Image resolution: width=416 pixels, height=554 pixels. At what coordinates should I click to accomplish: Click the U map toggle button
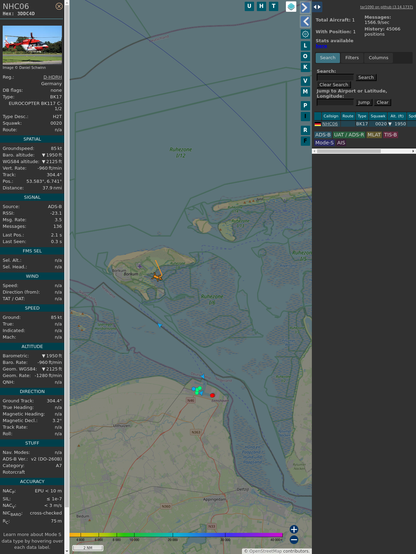pos(249,6)
